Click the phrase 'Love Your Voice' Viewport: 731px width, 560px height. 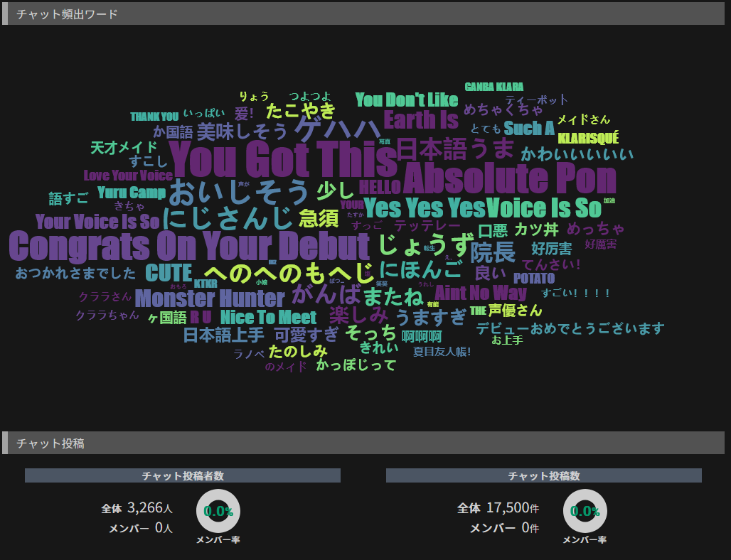click(128, 176)
